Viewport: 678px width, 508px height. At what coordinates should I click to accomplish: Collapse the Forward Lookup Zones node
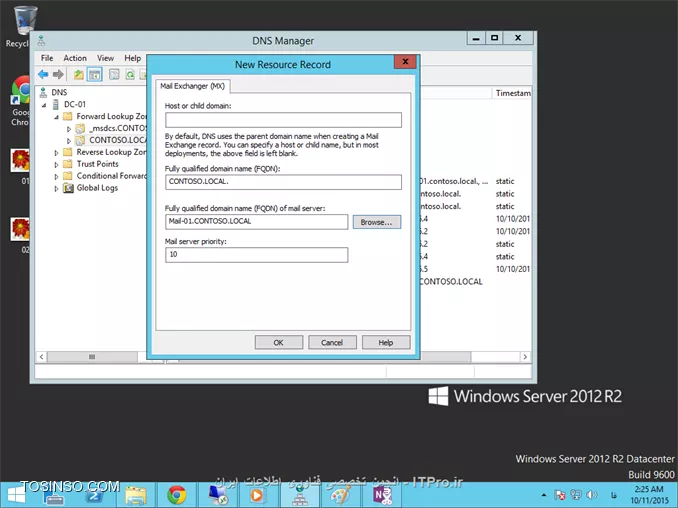point(56,117)
